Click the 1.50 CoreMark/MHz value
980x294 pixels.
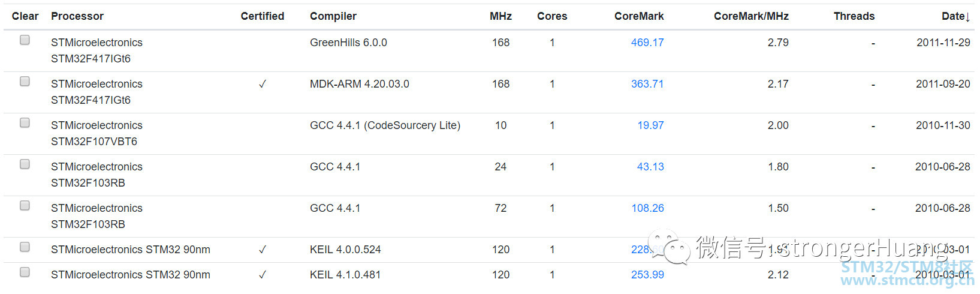778,208
